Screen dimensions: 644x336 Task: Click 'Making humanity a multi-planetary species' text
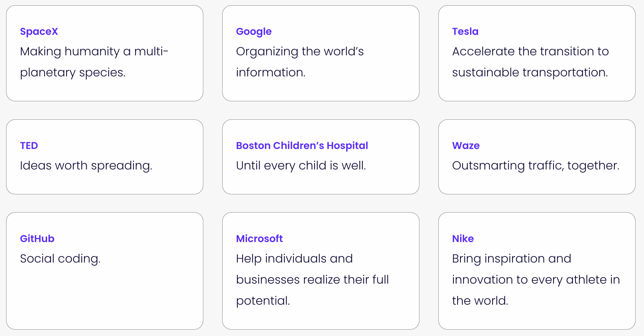(94, 62)
